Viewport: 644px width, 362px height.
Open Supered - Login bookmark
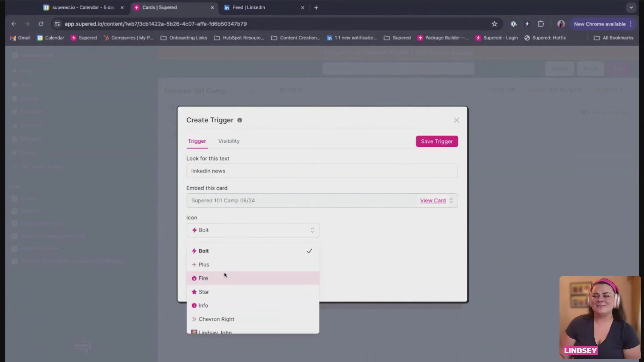(496, 38)
